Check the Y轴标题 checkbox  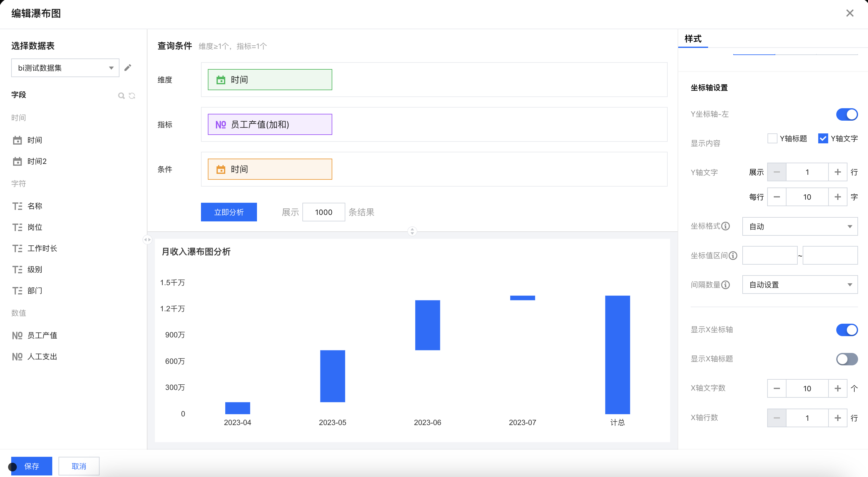(772, 138)
